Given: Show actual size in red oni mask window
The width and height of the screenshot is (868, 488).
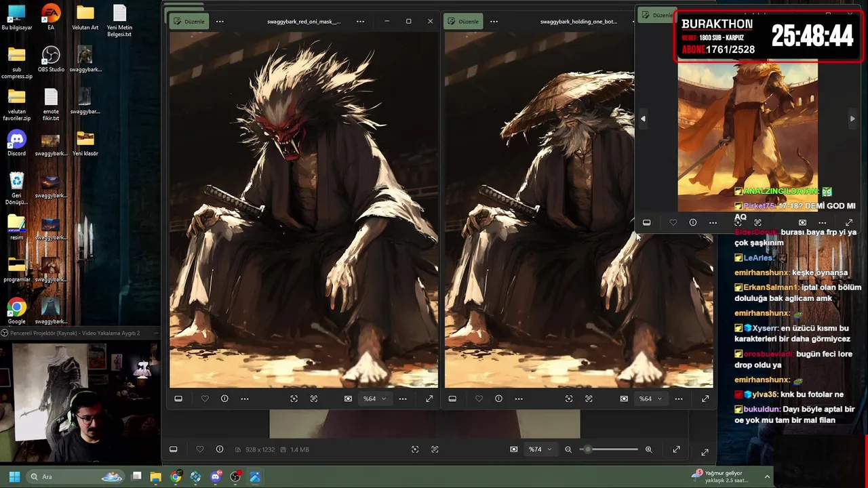Looking at the screenshot, I should tap(314, 399).
